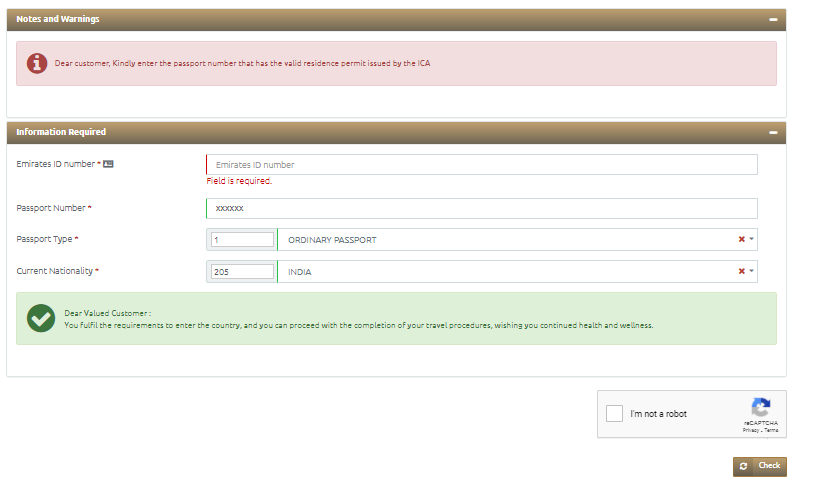Open Passport Type dropdown arrow
This screenshot has height=499, width=816.
coord(751,239)
